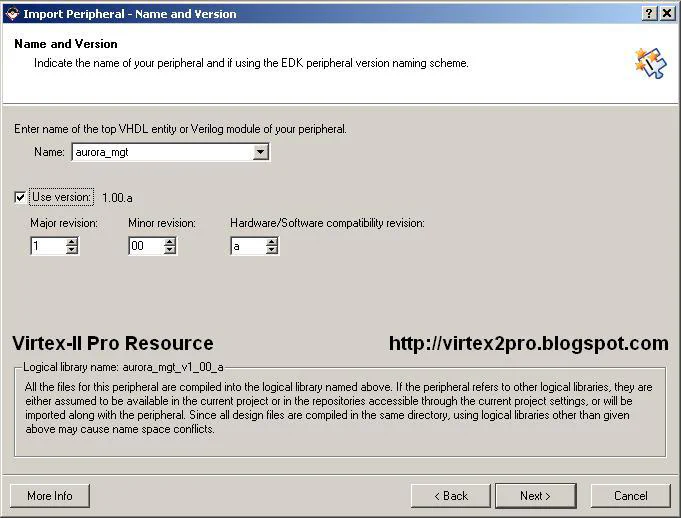Decrease the Major revision value
This screenshot has width=681, height=518.
(72, 250)
